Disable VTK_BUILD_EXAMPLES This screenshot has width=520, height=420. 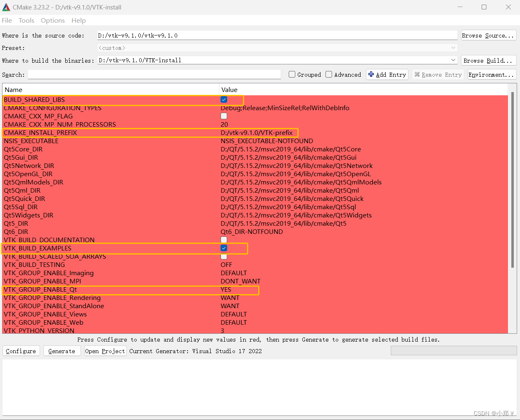point(223,248)
